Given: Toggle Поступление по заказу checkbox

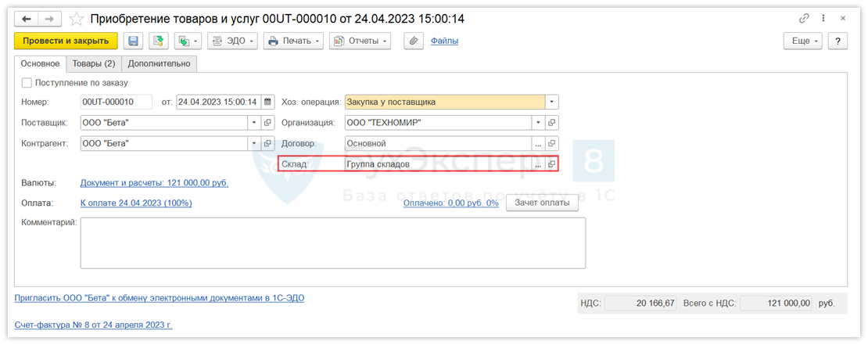Looking at the screenshot, I should pos(26,83).
